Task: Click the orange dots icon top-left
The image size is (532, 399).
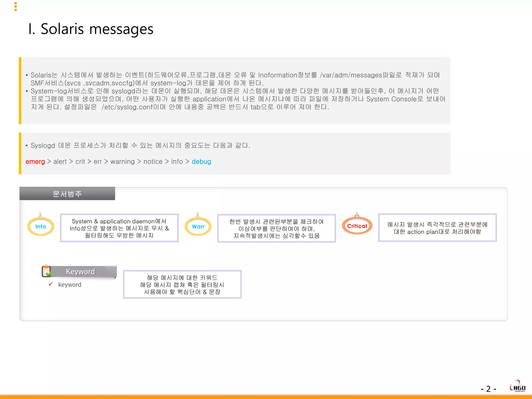Action: pyautogui.click(x=16, y=6)
